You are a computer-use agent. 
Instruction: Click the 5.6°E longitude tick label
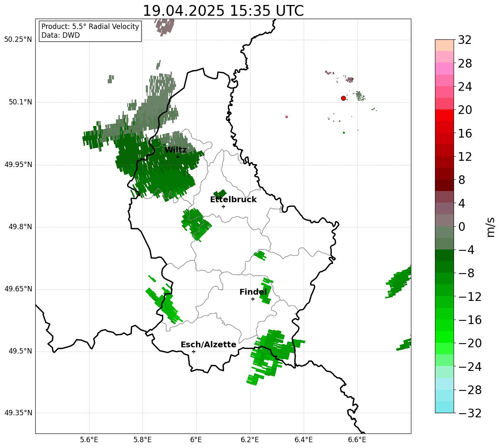(x=89, y=440)
